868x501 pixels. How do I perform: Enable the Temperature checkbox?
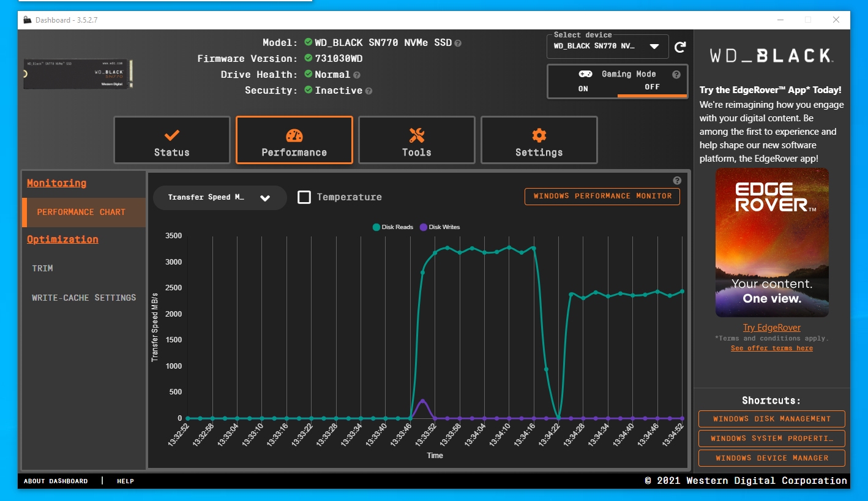point(304,197)
